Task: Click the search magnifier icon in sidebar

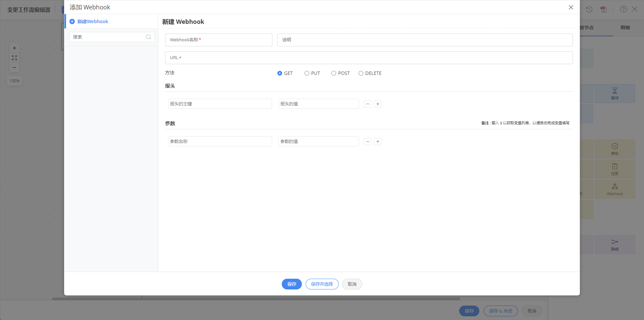Action: coord(148,37)
